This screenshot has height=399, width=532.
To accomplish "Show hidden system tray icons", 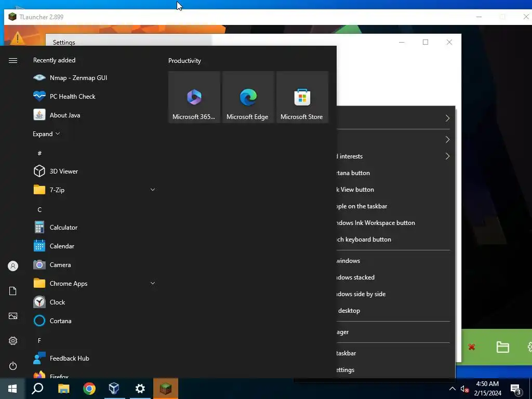I will [453, 389].
